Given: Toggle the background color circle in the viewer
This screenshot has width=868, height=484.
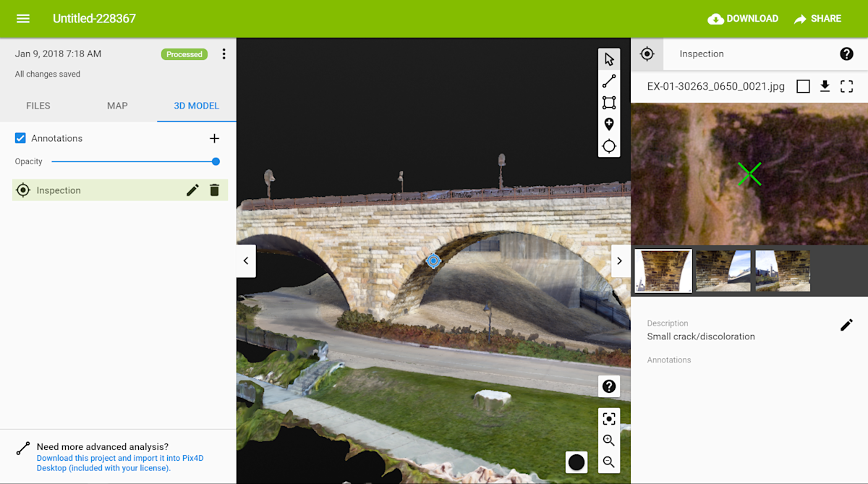Looking at the screenshot, I should click(576, 461).
